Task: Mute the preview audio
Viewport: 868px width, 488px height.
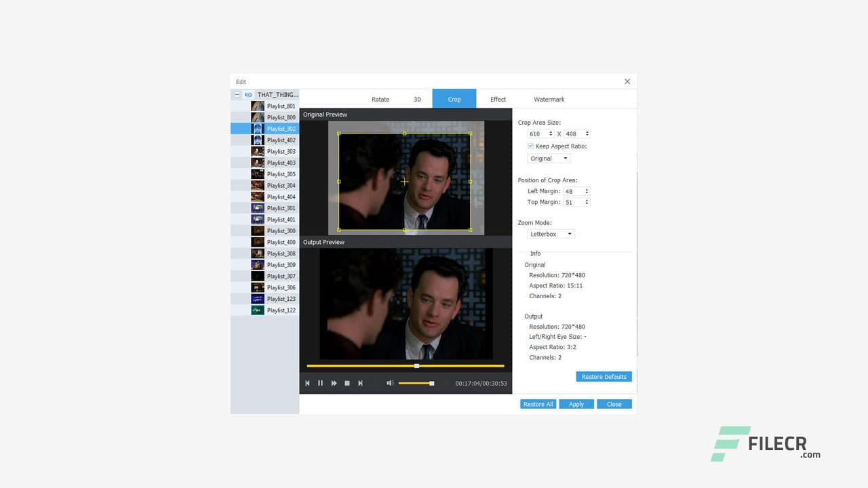Action: pyautogui.click(x=390, y=383)
